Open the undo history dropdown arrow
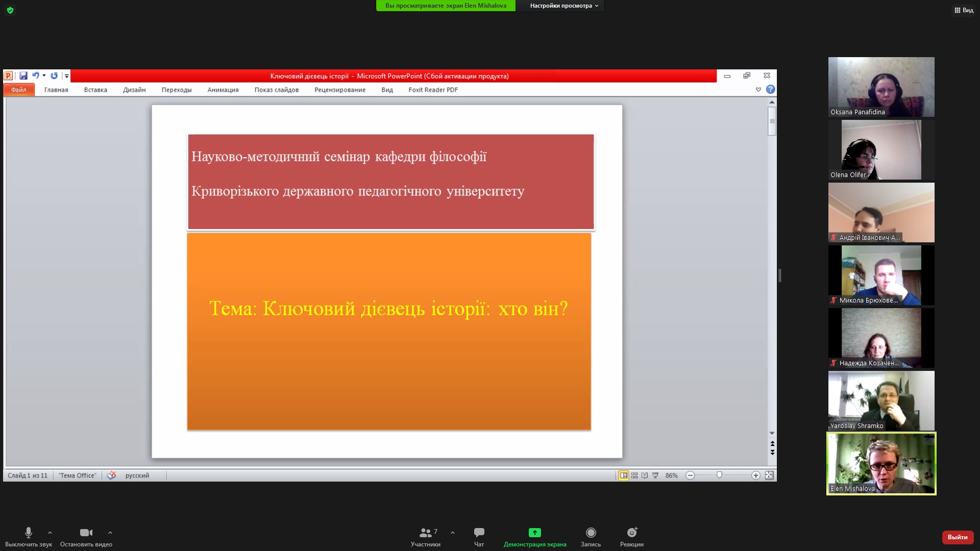Image resolution: width=980 pixels, height=551 pixels. click(x=44, y=76)
